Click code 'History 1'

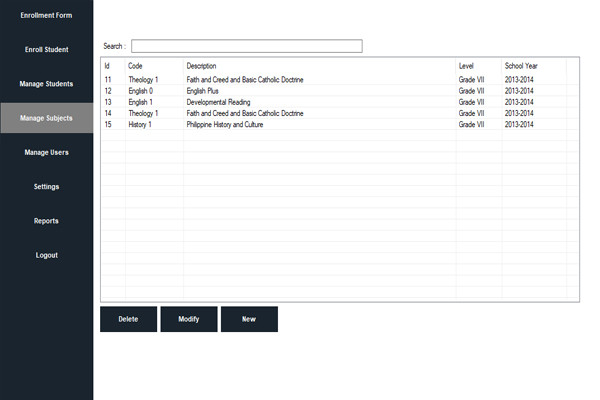pyautogui.click(x=140, y=124)
